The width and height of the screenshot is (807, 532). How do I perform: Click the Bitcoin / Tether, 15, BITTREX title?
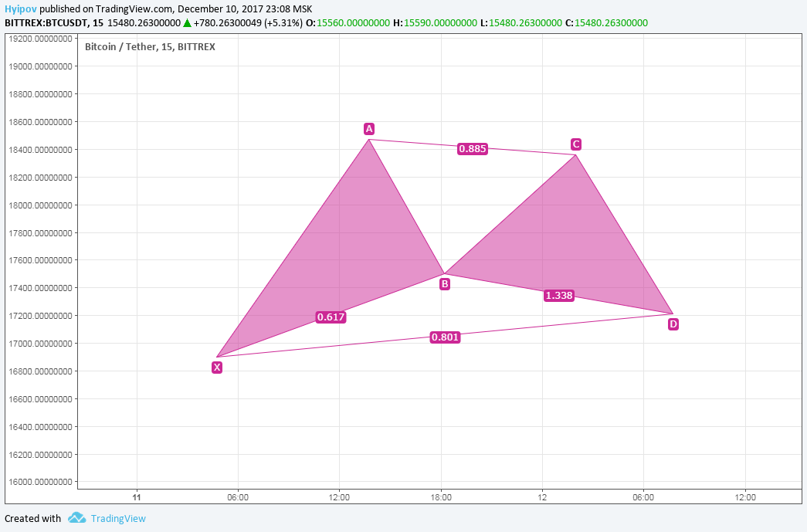(x=151, y=47)
